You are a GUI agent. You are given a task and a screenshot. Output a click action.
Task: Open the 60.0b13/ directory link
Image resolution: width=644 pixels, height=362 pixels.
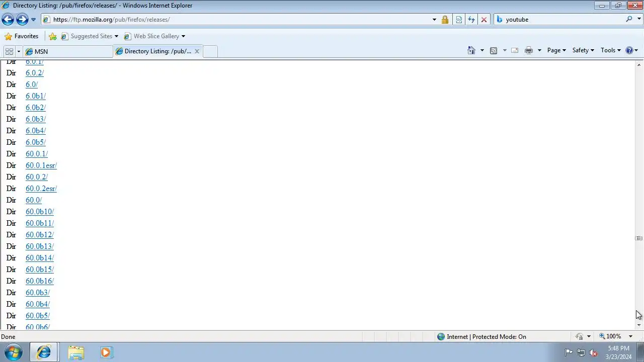pyautogui.click(x=40, y=246)
